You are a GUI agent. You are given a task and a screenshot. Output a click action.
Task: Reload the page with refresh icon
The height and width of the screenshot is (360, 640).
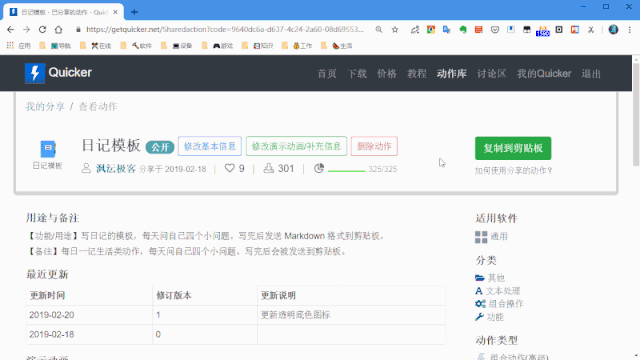click(42, 29)
